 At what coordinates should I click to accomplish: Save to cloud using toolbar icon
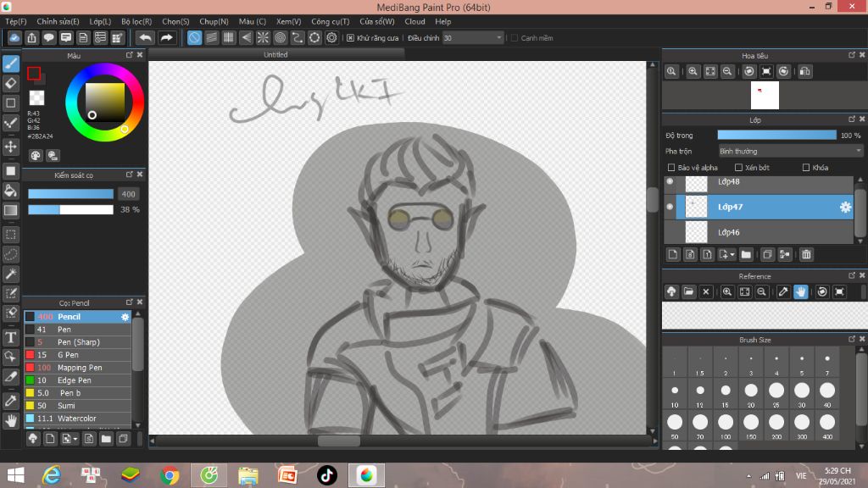[14, 37]
